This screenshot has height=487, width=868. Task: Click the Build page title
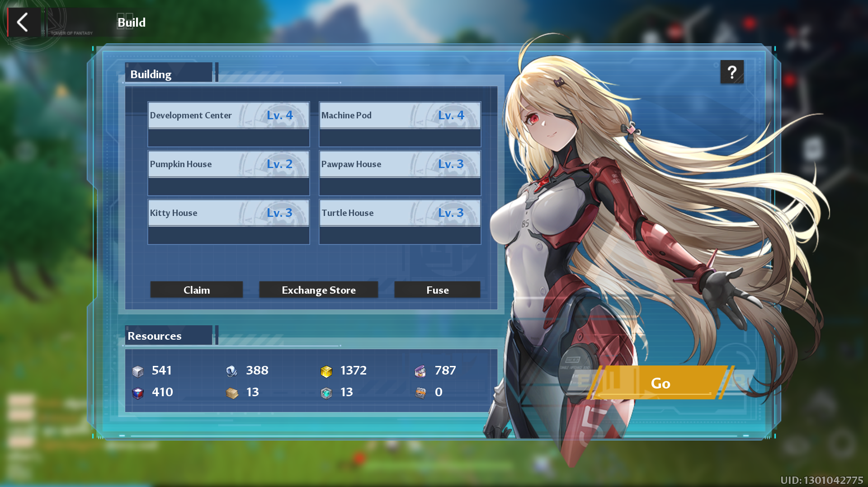click(131, 22)
